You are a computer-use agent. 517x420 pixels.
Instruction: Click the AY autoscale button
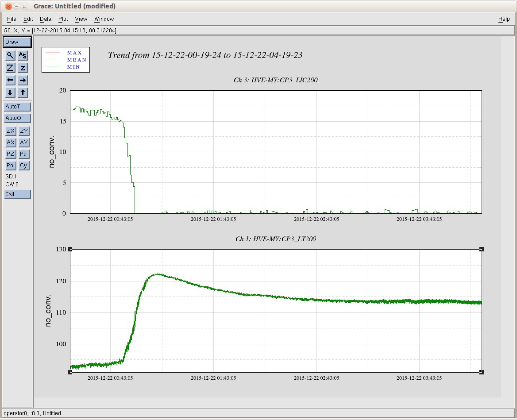24,143
